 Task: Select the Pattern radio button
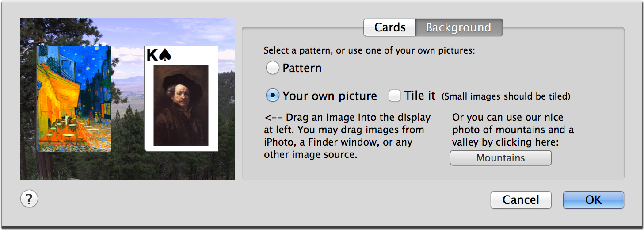[x=272, y=68]
